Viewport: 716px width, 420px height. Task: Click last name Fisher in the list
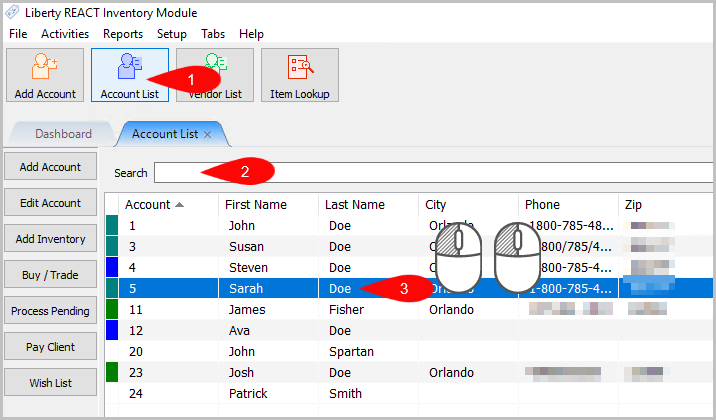(x=347, y=310)
